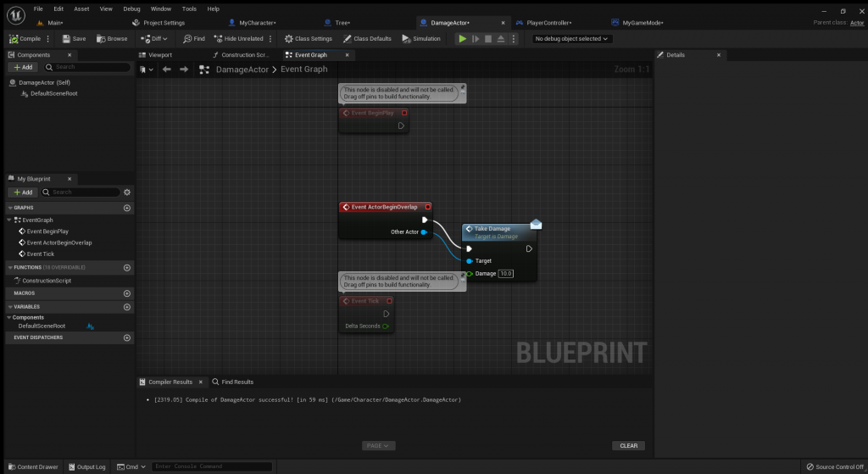The height and width of the screenshot is (474, 868).
Task: Close the DamageActor tab
Action: pyautogui.click(x=504, y=23)
